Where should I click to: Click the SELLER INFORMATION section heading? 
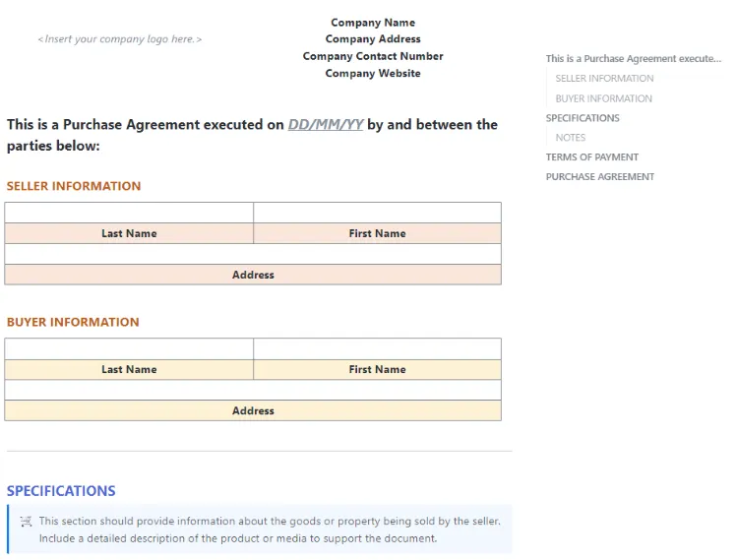(x=74, y=186)
